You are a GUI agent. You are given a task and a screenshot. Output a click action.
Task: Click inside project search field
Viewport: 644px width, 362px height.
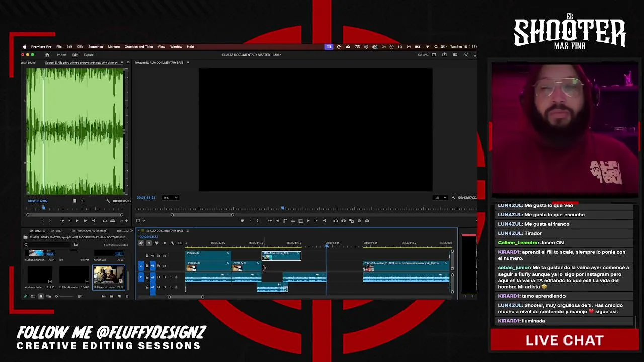click(48, 245)
